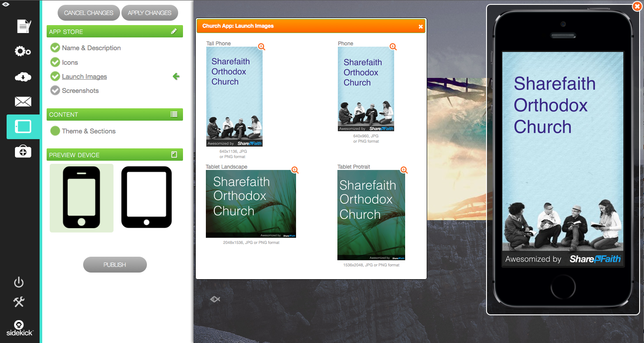644x343 pixels.
Task: Click the Sidekick logo
Action: point(19,328)
